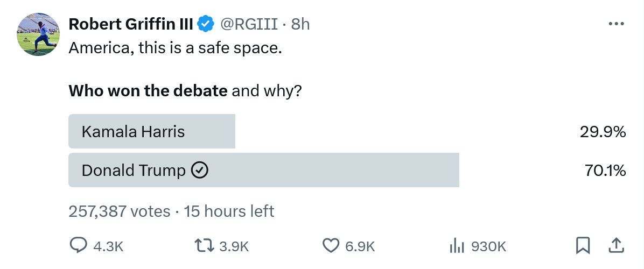Open the three-dot more options menu
This screenshot has width=644, height=269.
pyautogui.click(x=615, y=24)
